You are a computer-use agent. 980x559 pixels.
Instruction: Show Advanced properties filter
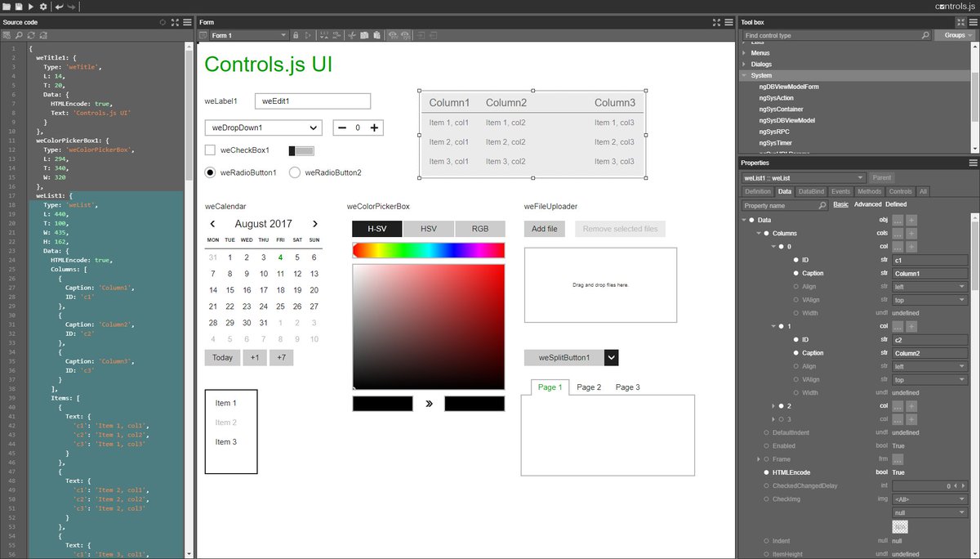tap(868, 204)
